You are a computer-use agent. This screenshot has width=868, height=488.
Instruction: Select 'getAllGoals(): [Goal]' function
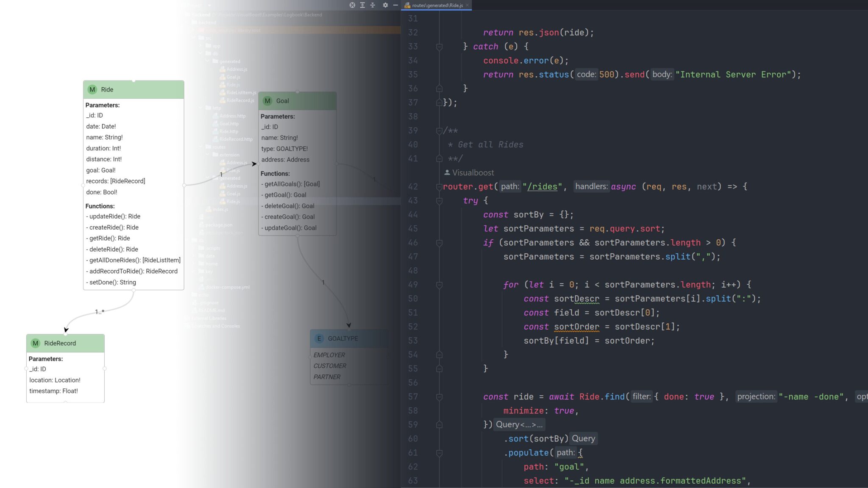[x=290, y=184]
